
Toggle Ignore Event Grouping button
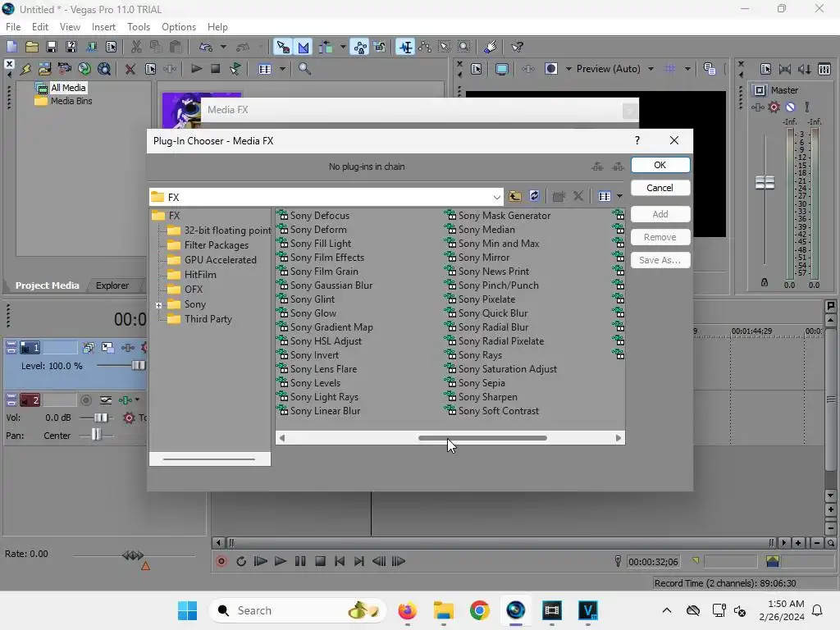pos(380,47)
